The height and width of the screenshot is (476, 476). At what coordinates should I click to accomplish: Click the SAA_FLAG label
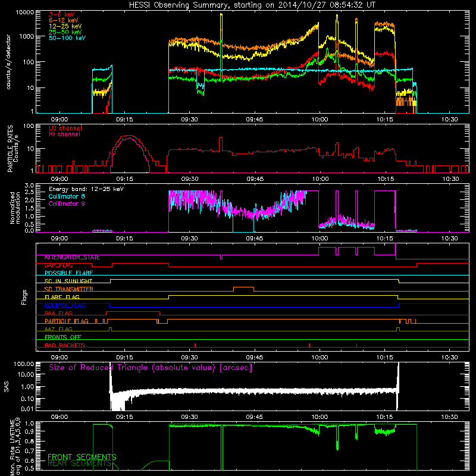click(x=58, y=314)
